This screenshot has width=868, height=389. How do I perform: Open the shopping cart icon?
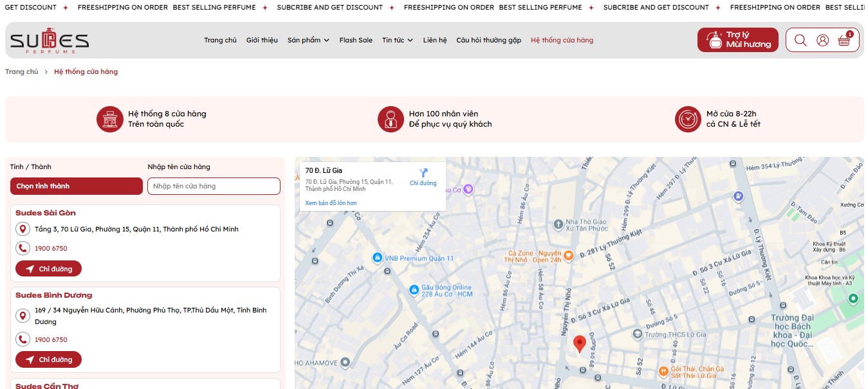coord(844,40)
